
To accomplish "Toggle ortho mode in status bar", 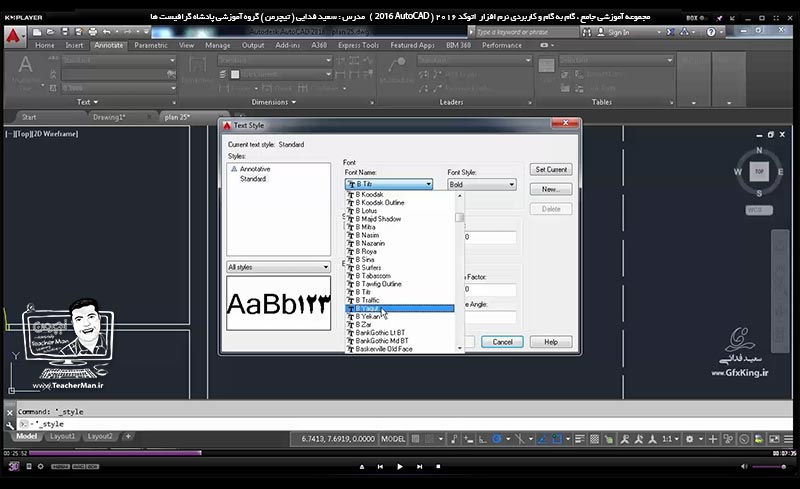I will [482, 438].
